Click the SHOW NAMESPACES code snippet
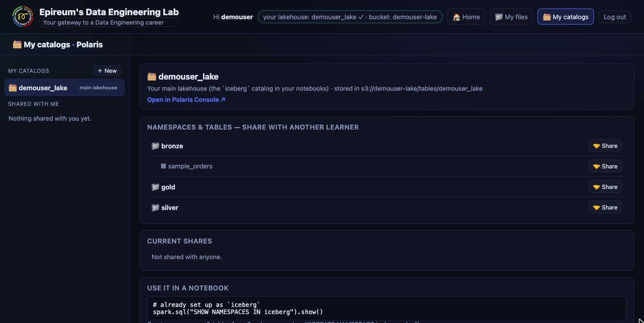The width and height of the screenshot is (644, 323). [386, 308]
